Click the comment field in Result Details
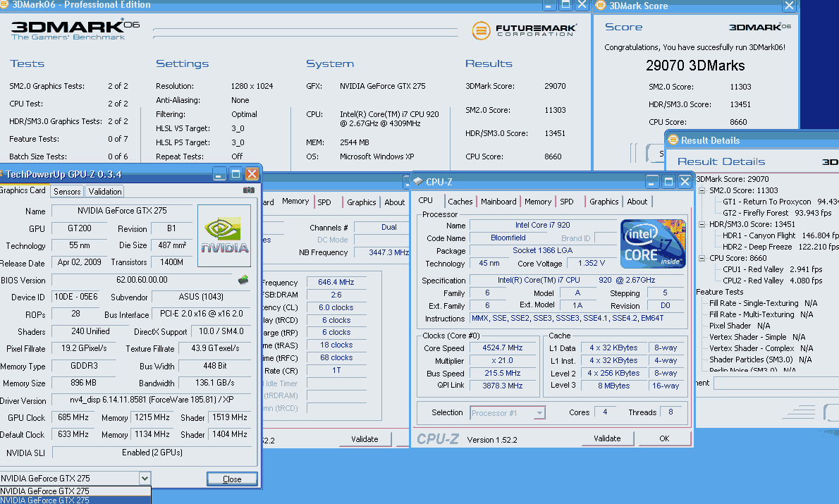Screen dimensions: 839x504 [776, 383]
